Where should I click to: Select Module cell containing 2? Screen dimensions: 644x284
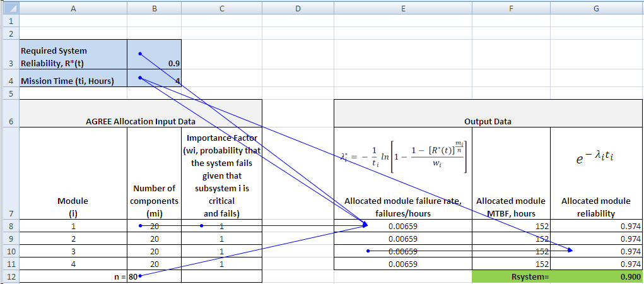click(x=73, y=239)
